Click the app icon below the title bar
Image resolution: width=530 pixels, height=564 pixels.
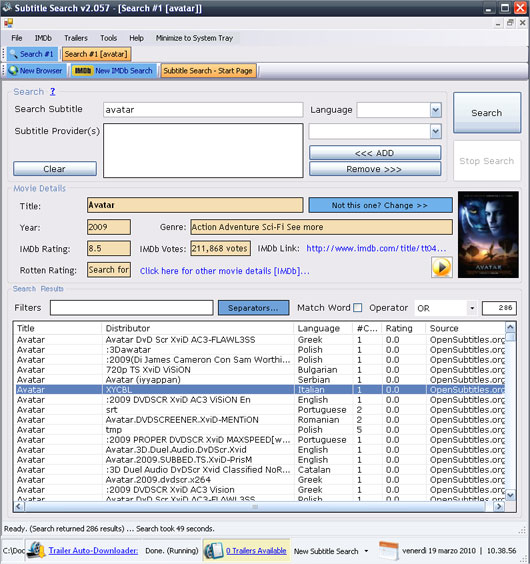[8, 23]
